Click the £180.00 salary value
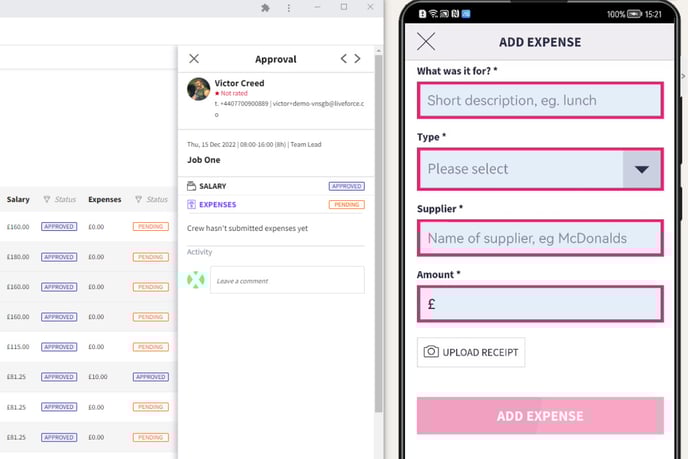 (x=18, y=257)
